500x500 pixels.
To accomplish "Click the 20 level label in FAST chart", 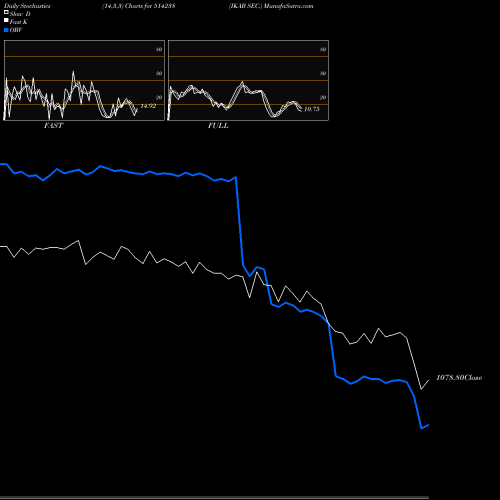I will pos(159,97).
